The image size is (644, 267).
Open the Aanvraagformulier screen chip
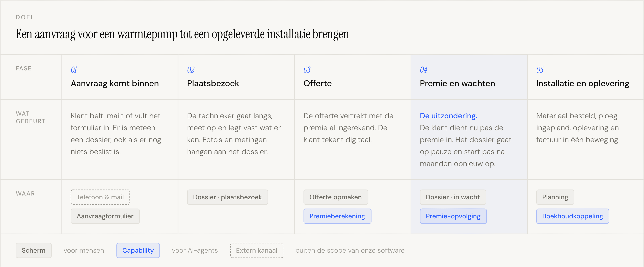[105, 216]
